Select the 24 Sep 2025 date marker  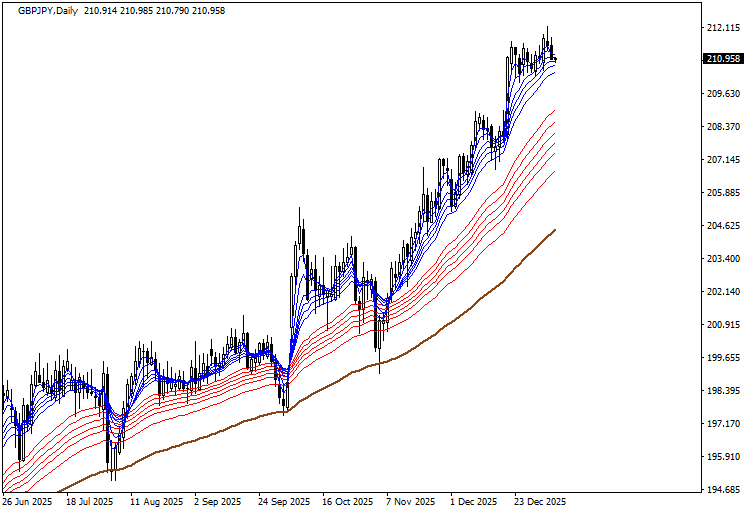pyautogui.click(x=284, y=502)
